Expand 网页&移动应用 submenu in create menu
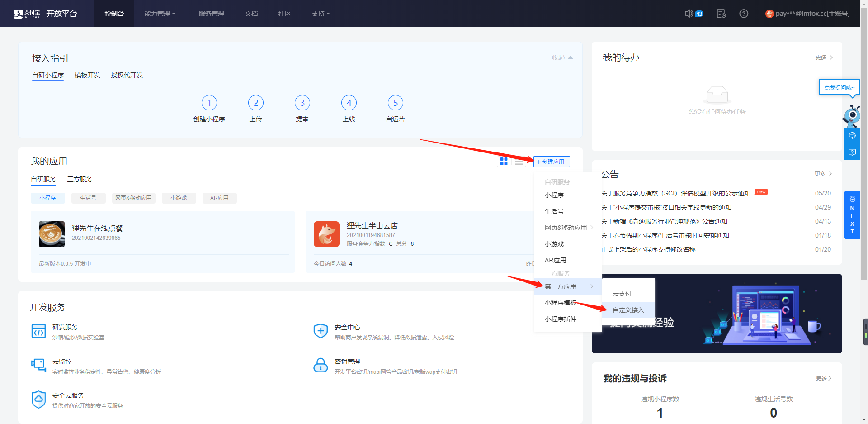 tap(568, 228)
